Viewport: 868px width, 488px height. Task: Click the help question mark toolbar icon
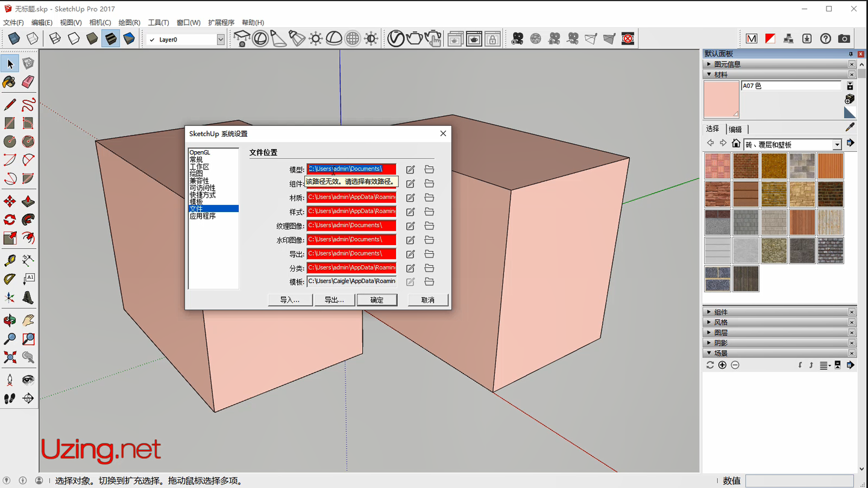point(826,39)
